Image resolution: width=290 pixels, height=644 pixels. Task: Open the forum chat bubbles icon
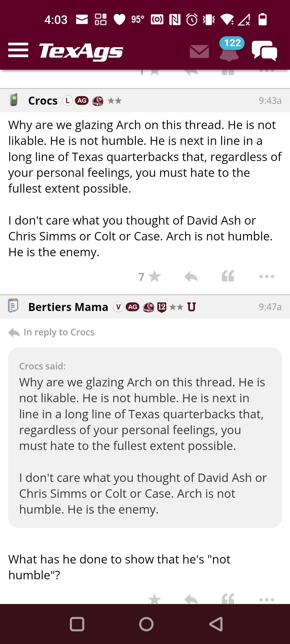point(264,51)
